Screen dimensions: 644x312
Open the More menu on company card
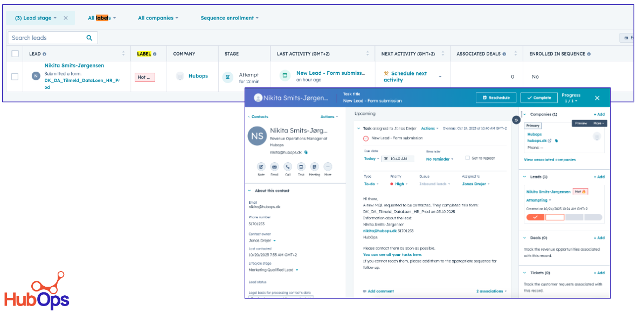598,123
